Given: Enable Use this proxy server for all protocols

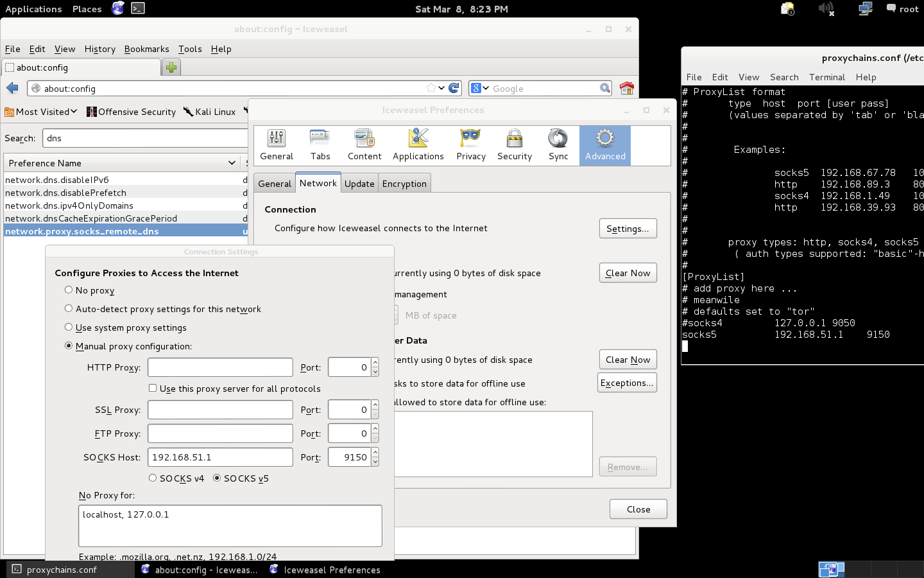Looking at the screenshot, I should pyautogui.click(x=153, y=388).
